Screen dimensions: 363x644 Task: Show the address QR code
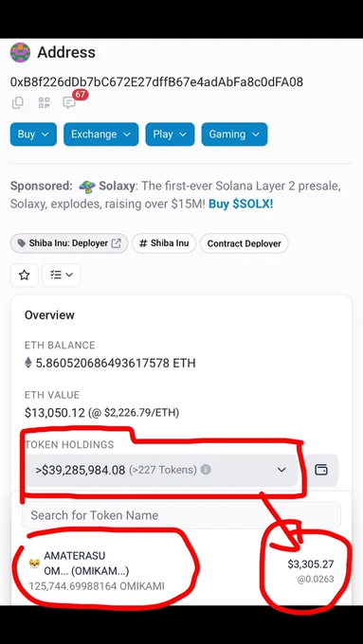(44, 102)
